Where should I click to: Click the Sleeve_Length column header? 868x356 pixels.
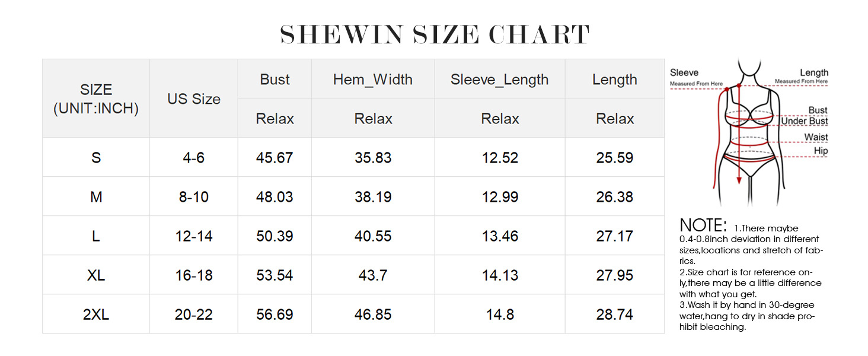[499, 80]
